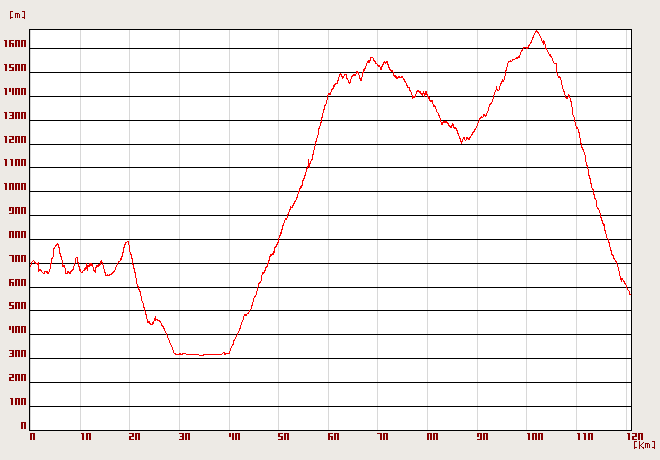Click the 90 label on distance axis
This screenshot has width=660, height=460.
point(482,436)
